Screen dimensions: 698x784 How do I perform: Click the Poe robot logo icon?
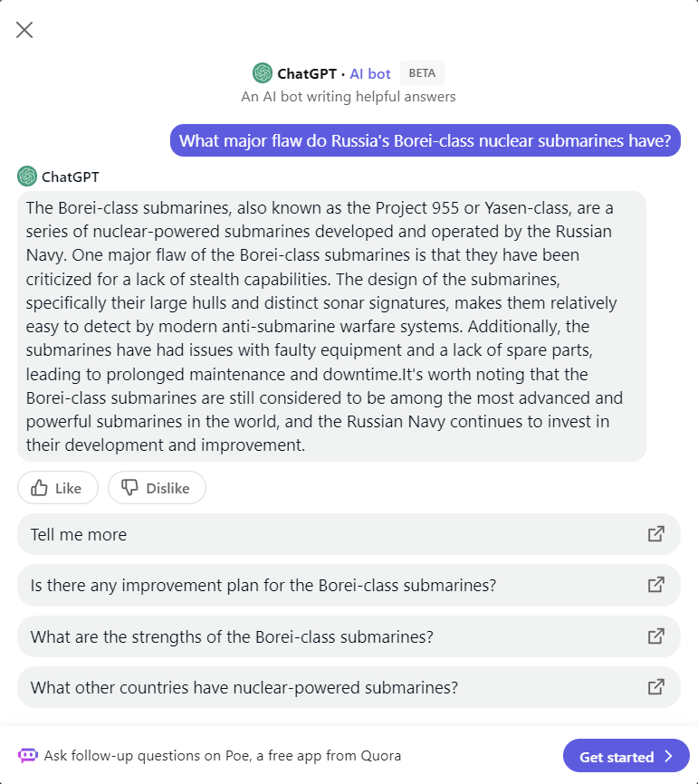coord(28,755)
